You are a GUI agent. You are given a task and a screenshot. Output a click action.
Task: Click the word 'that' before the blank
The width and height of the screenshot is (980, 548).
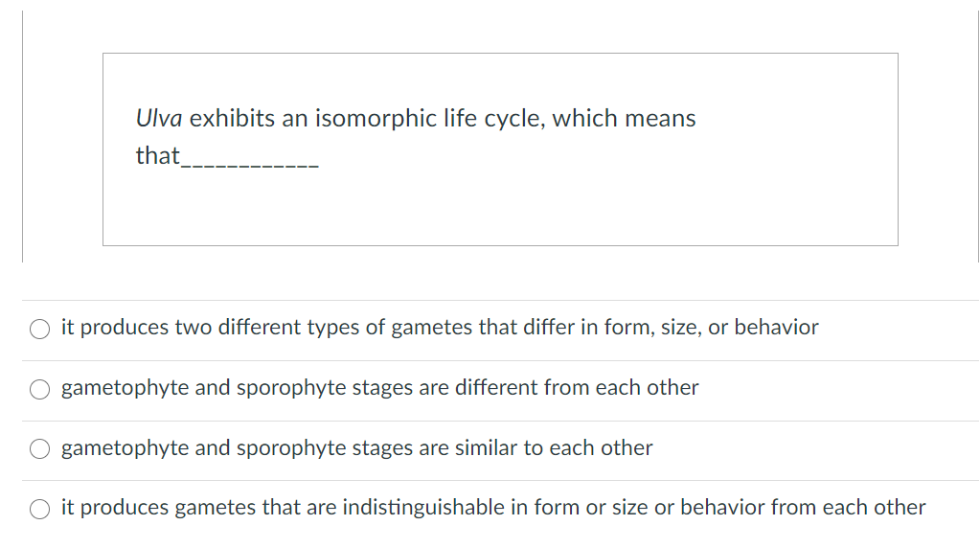pos(157,155)
